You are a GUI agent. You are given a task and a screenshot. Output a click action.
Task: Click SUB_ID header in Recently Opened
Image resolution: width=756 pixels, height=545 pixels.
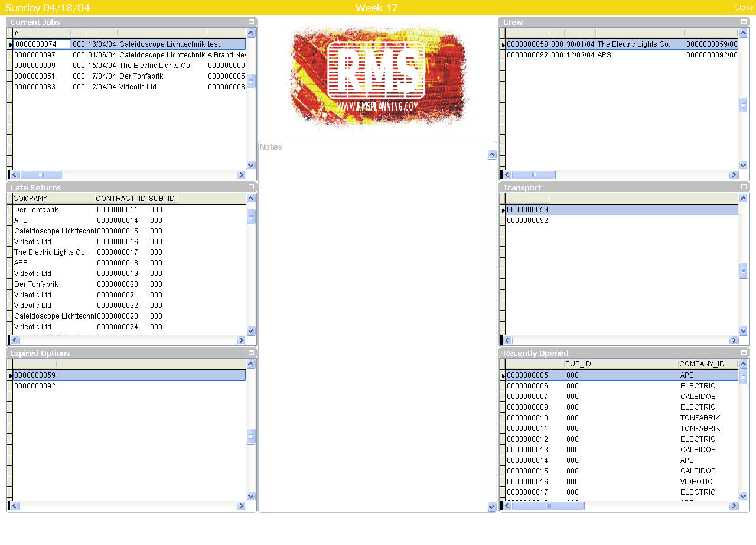click(x=621, y=364)
